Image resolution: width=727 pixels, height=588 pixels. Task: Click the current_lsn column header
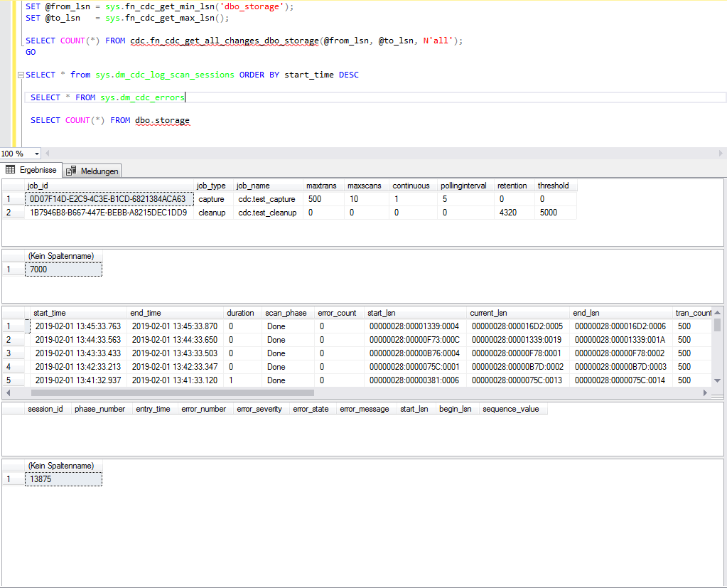click(518, 313)
